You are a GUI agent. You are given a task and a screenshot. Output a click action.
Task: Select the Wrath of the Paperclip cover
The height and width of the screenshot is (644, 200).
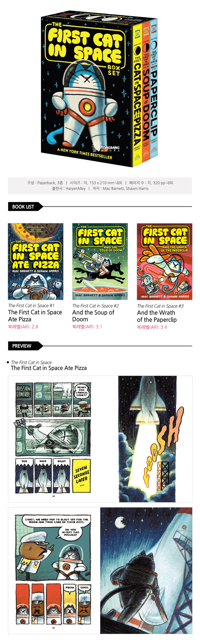(164, 262)
